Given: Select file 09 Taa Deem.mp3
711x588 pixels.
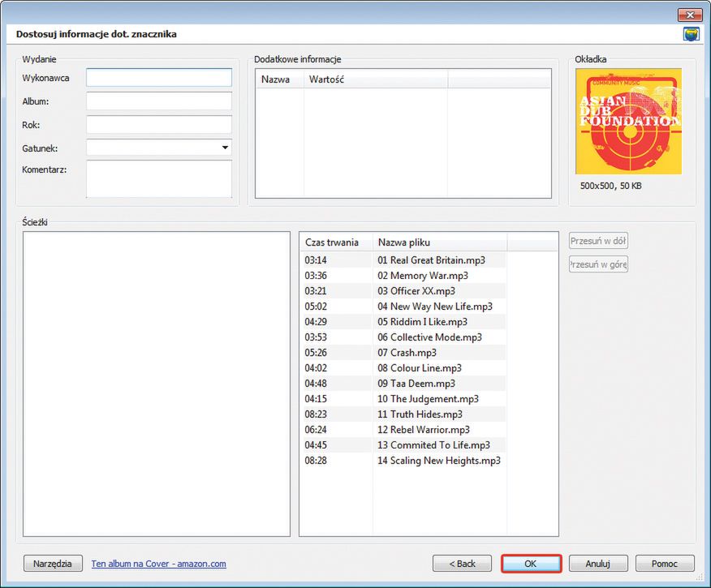Looking at the screenshot, I should [416, 384].
